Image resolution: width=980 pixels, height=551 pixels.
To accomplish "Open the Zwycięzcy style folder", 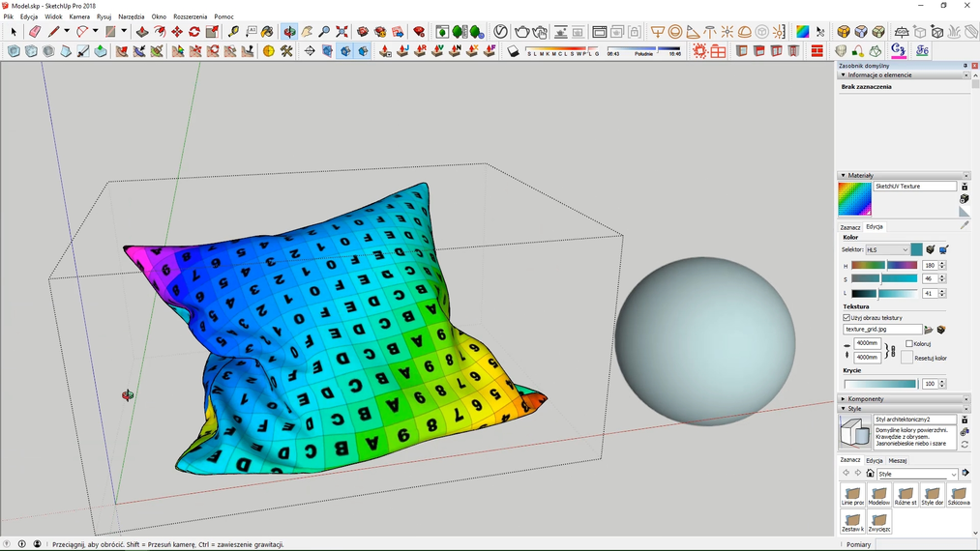I will point(878,522).
